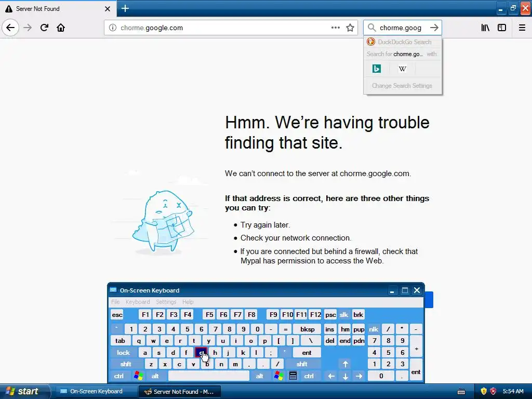532x399 pixels.
Task: Click the bksp key
Action: coord(307,329)
